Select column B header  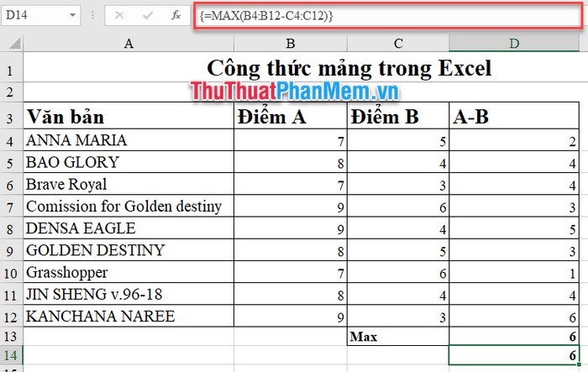click(x=290, y=43)
